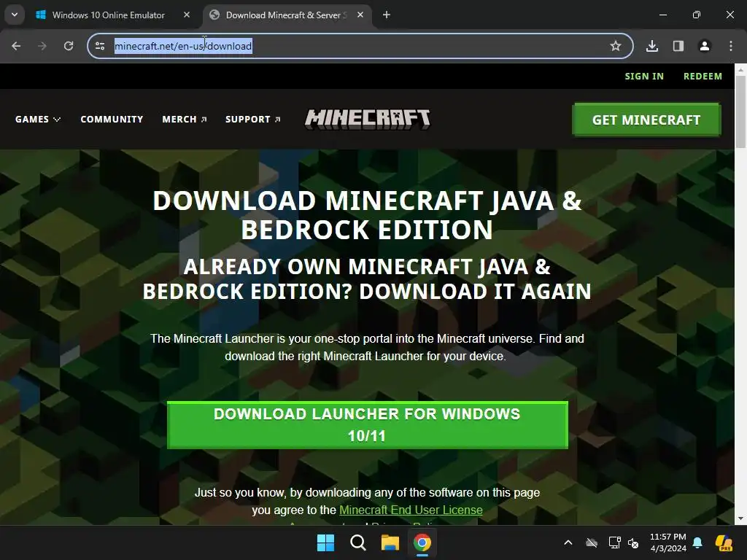This screenshot has height=560, width=747.
Task: Click REDEEM link
Action: (x=703, y=76)
